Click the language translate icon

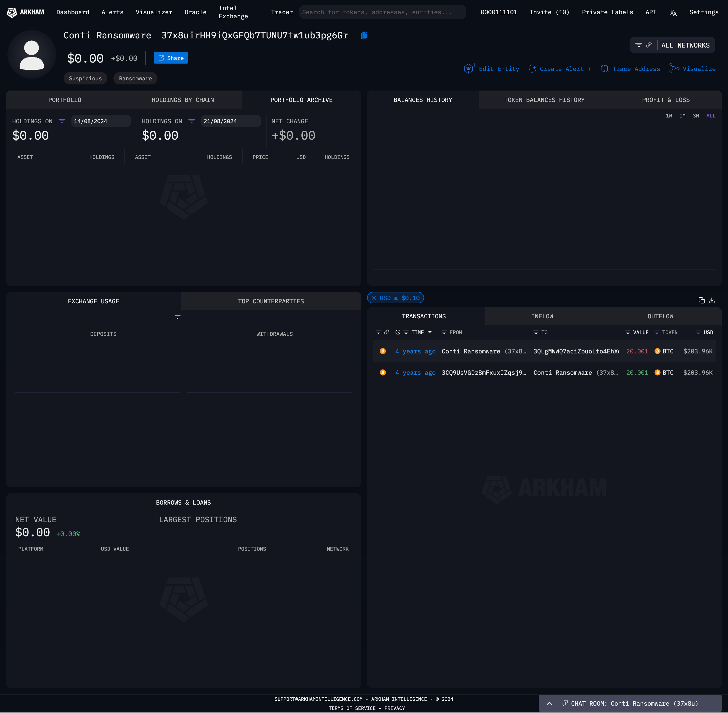[x=673, y=12]
